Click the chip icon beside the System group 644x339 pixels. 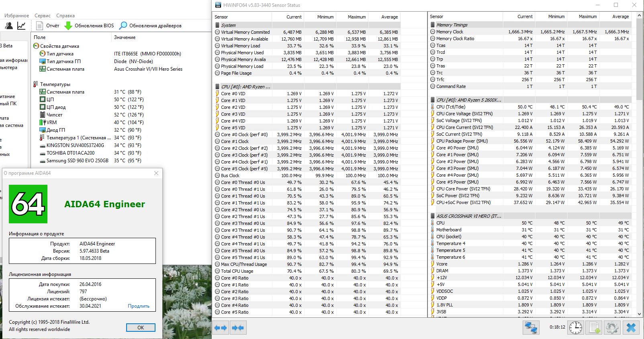(x=217, y=25)
